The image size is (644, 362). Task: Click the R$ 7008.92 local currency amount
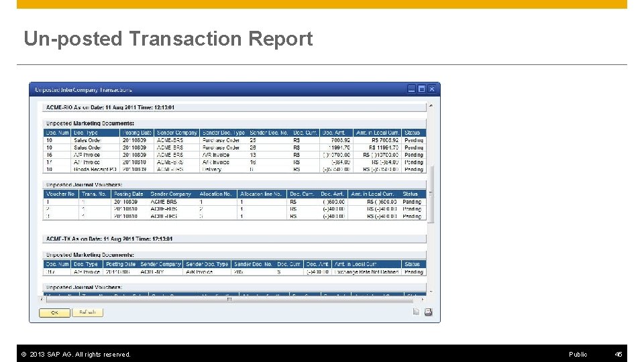coord(385,140)
